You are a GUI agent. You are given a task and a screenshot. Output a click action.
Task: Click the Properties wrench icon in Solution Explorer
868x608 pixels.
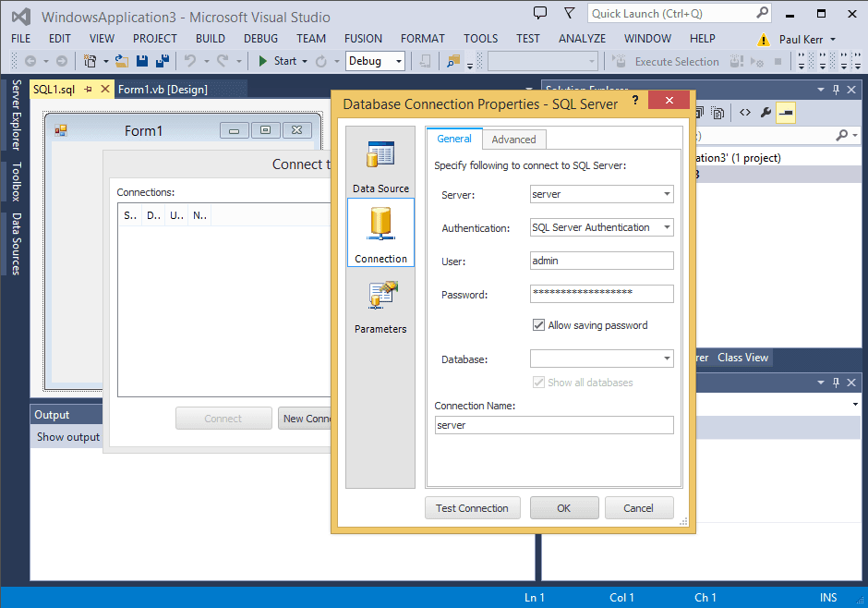pos(766,113)
